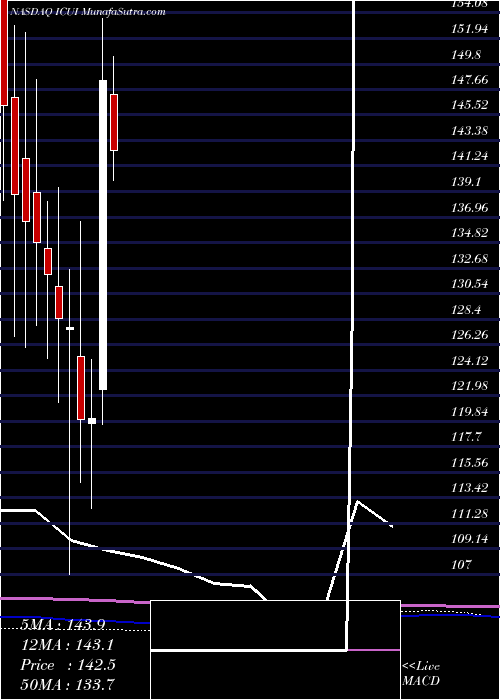Click the 119.84 price axis label
This screenshot has width=500, height=700.
469,411
